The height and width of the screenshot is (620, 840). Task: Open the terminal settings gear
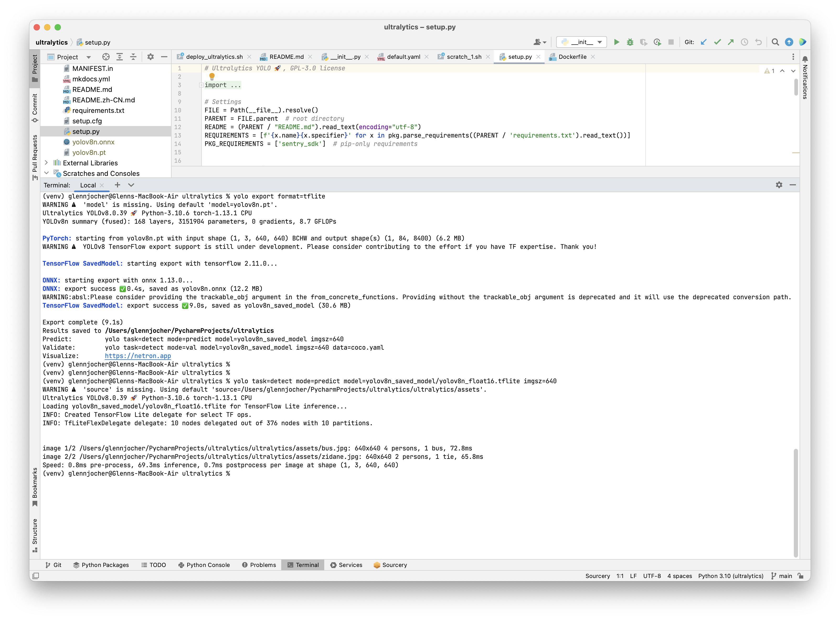779,185
